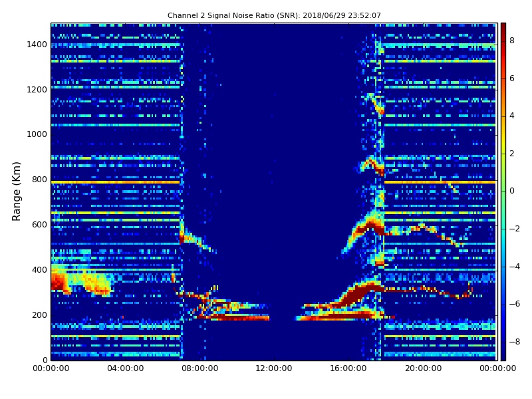Image resolution: width=532 pixels, height=399 pixels.
Task: Click the 12:00:00 time axis label
Action: (x=274, y=368)
